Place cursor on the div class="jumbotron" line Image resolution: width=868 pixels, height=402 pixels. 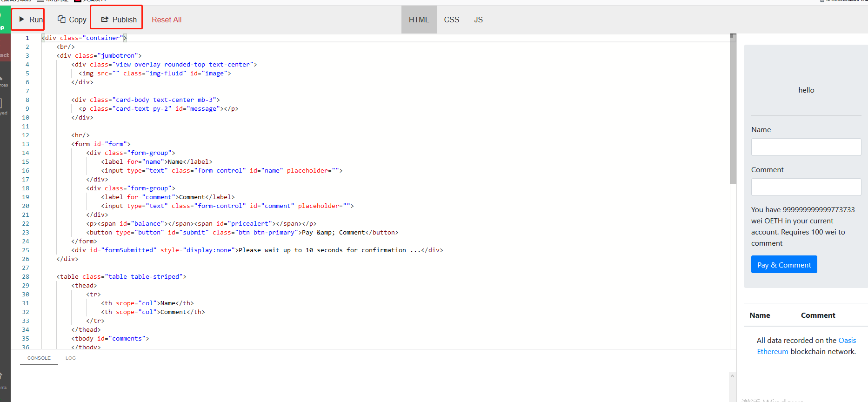[x=99, y=56]
